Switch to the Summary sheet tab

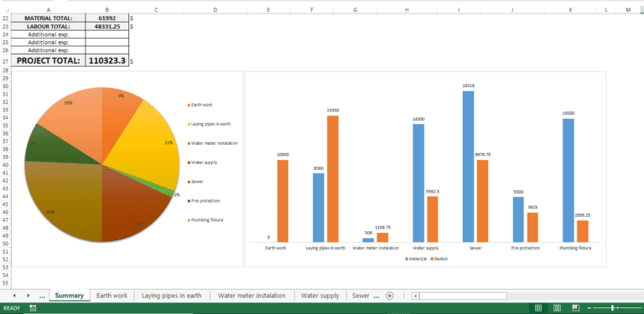[70, 296]
